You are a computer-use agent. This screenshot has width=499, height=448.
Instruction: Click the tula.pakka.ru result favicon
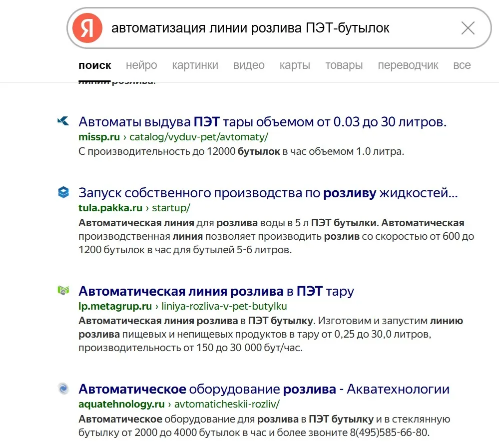(x=64, y=191)
